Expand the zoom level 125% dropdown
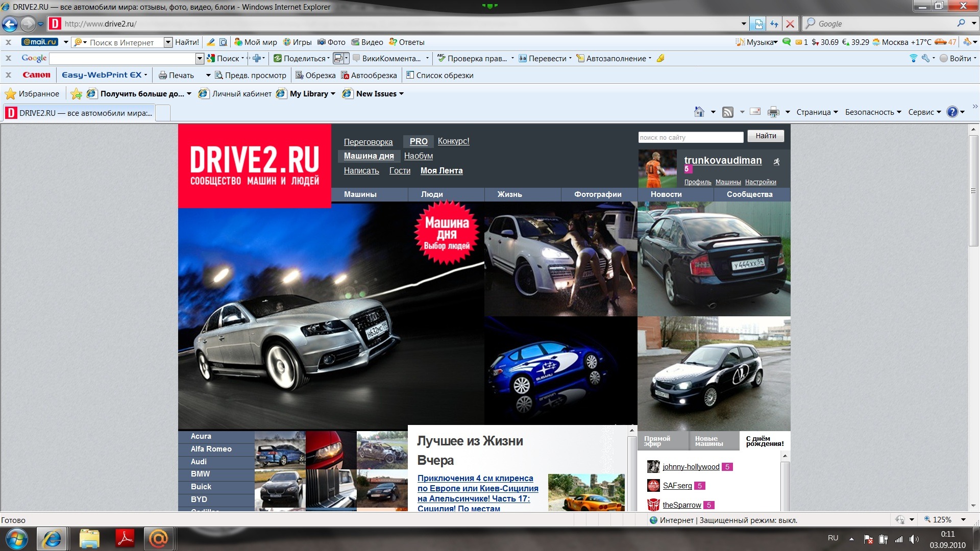Viewport: 980px width, 551px height. click(963, 520)
